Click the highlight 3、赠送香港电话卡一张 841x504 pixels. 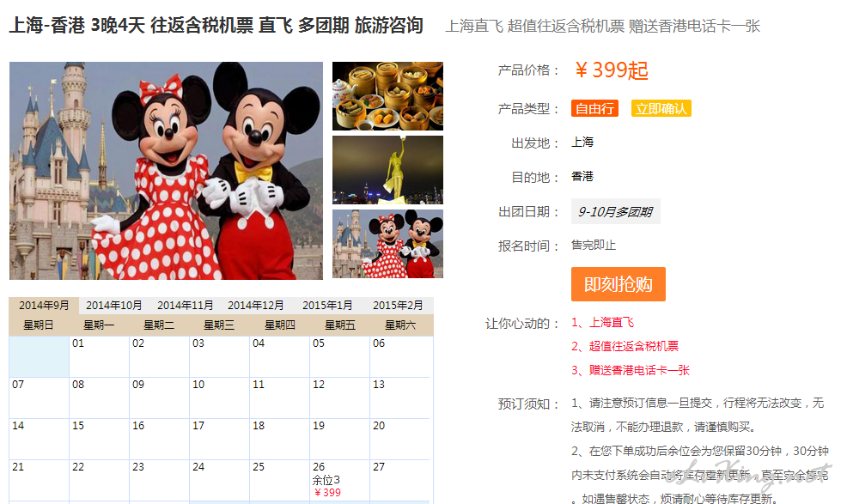[631, 370]
